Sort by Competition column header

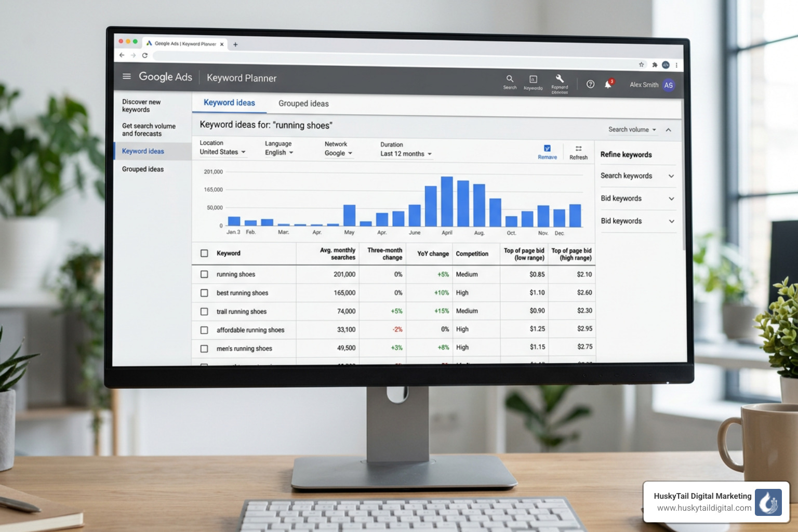click(472, 254)
